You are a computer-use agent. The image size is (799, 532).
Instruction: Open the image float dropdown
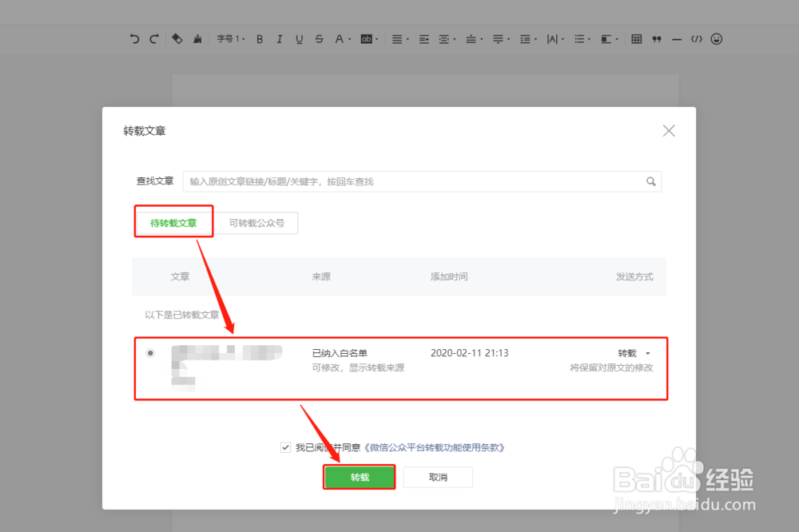[x=610, y=39]
